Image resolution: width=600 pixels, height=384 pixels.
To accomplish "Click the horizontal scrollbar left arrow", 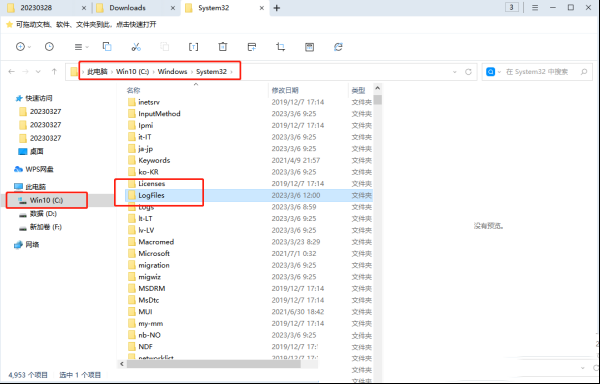I will (x=122, y=364).
